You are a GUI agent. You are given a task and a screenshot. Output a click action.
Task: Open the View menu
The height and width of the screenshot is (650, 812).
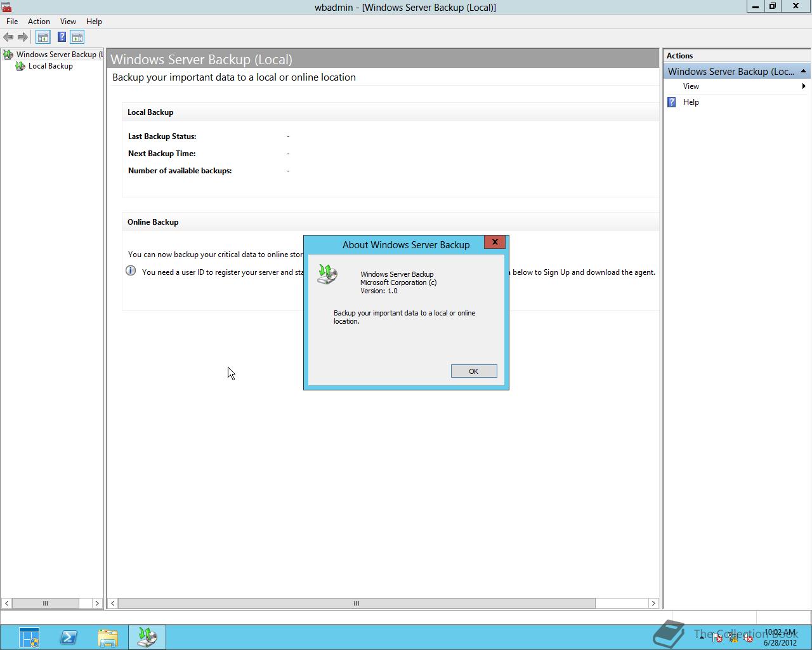point(68,22)
